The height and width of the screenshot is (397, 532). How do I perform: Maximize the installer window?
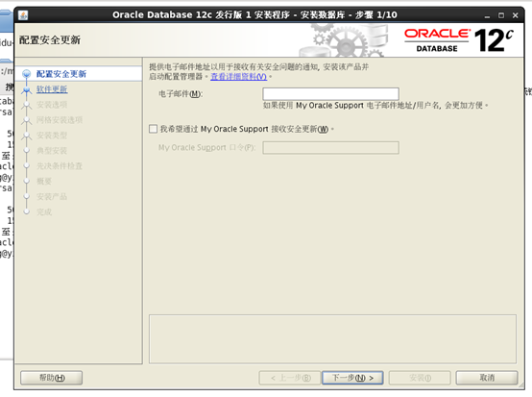501,15
